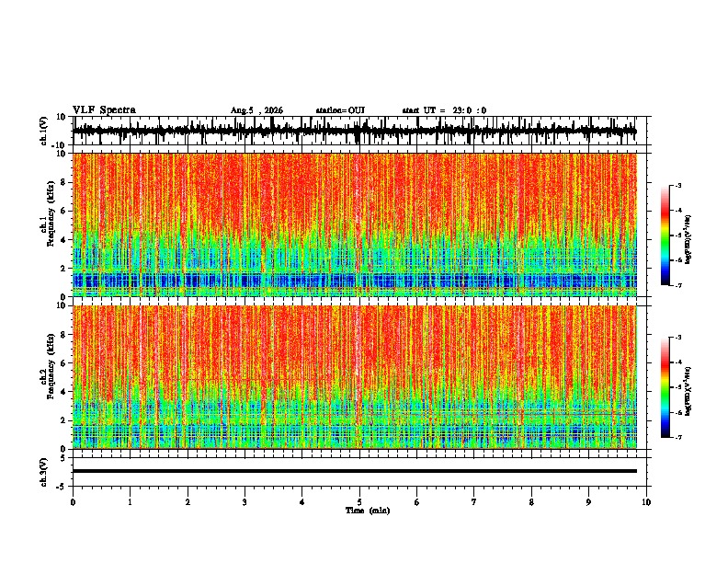Click inside the ch.1 spectrogram panel
Image resolution: width=728 pixels, height=563 pixels.
(354, 224)
